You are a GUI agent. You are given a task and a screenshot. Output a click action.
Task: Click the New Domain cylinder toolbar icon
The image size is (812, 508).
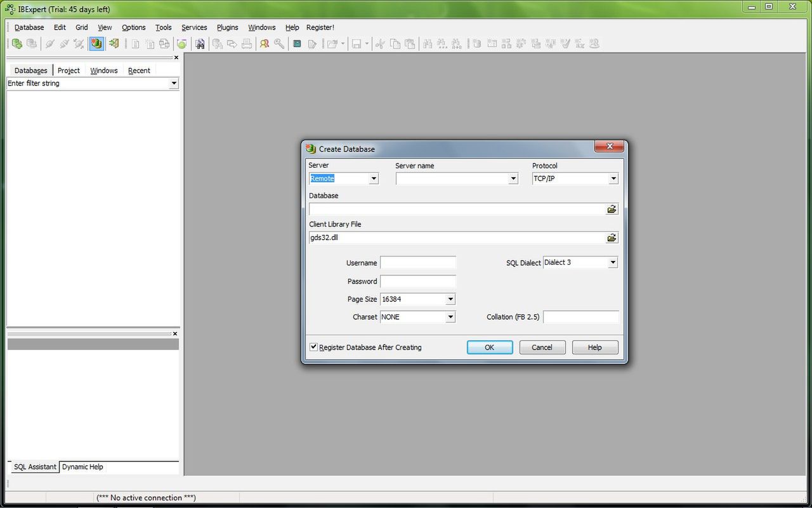pyautogui.click(x=476, y=44)
